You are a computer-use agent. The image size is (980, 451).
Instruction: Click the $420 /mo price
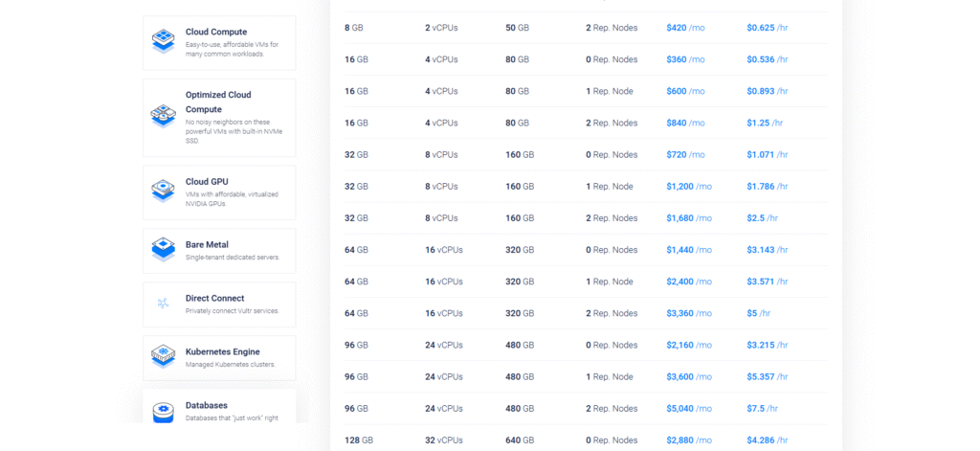coord(685,28)
